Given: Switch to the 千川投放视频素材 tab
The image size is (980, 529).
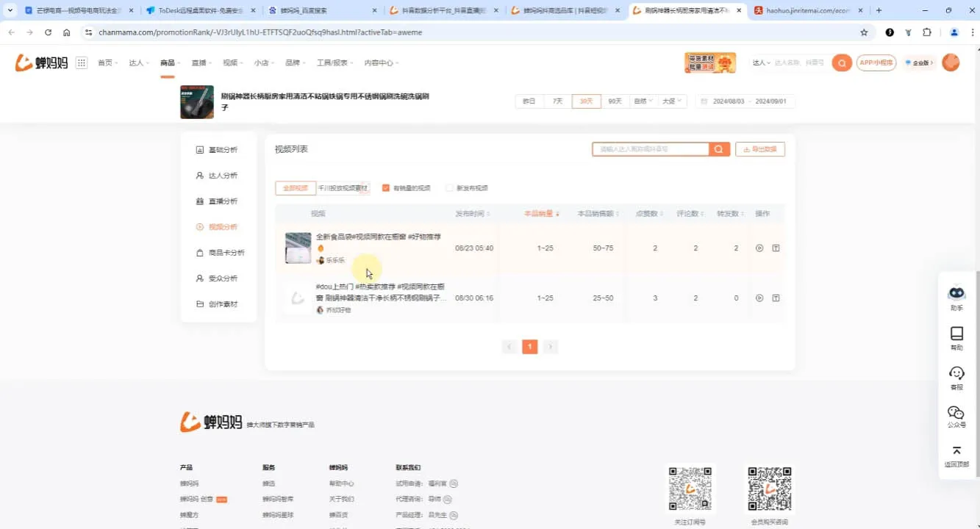Looking at the screenshot, I should coord(343,187).
